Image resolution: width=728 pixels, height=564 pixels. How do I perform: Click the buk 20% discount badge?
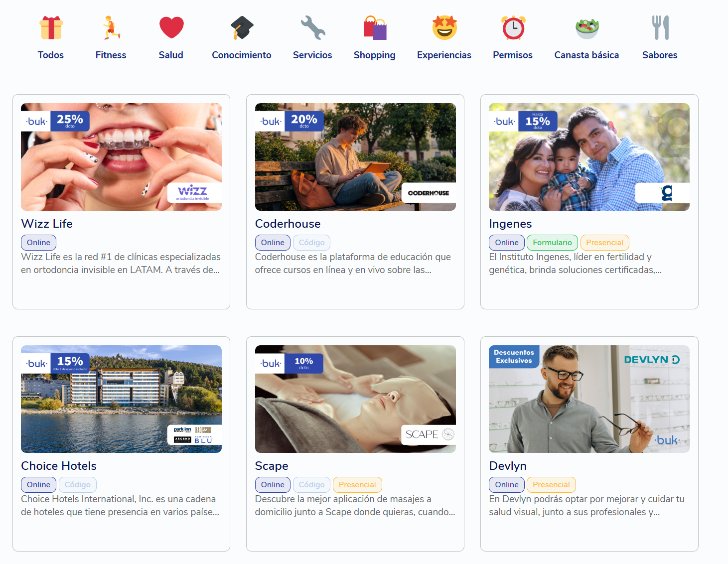(x=290, y=121)
